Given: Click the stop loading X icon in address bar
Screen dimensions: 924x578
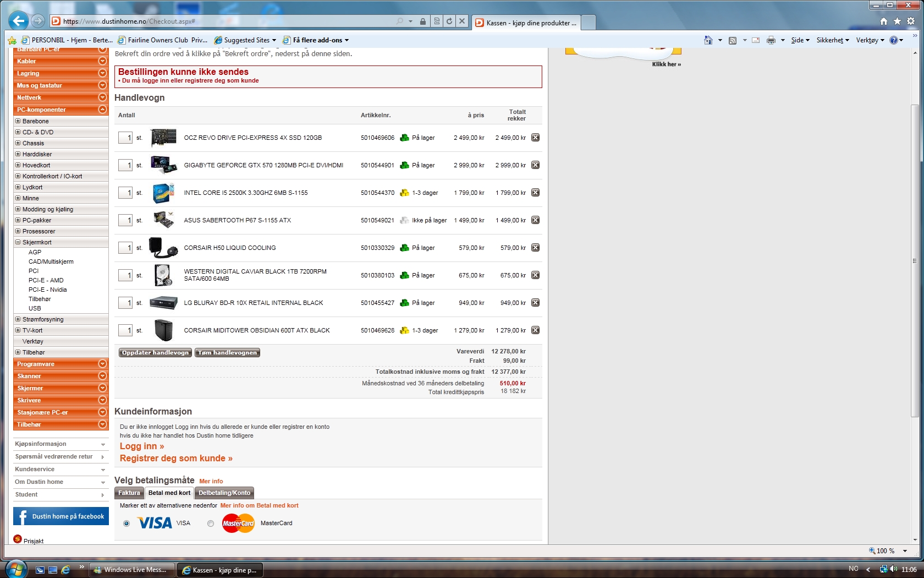Looking at the screenshot, I should click(462, 21).
